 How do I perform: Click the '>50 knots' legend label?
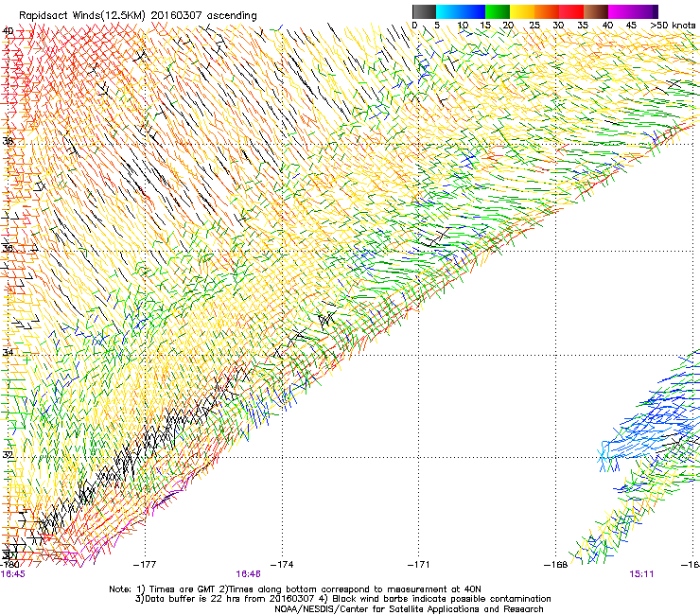(673, 26)
